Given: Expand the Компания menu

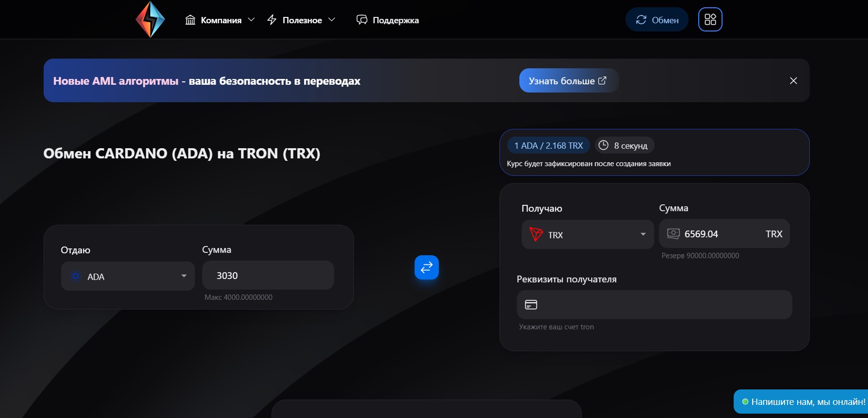Looking at the screenshot, I should 220,20.
